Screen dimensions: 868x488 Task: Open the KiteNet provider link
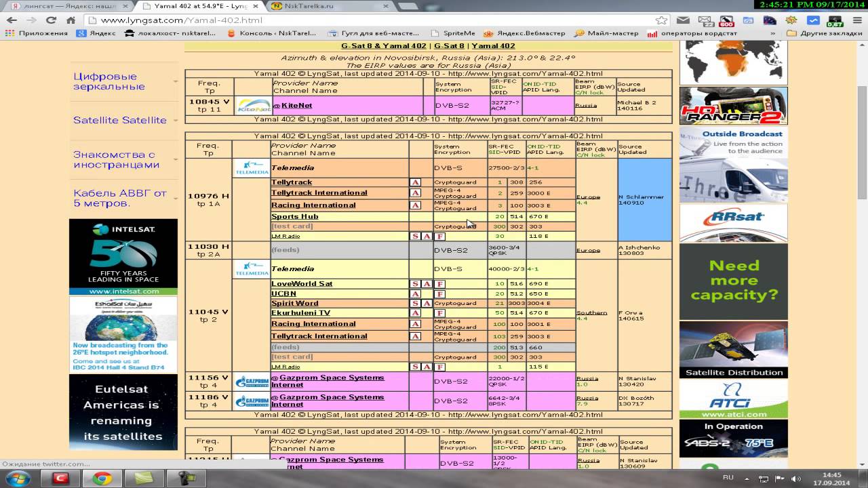point(296,106)
